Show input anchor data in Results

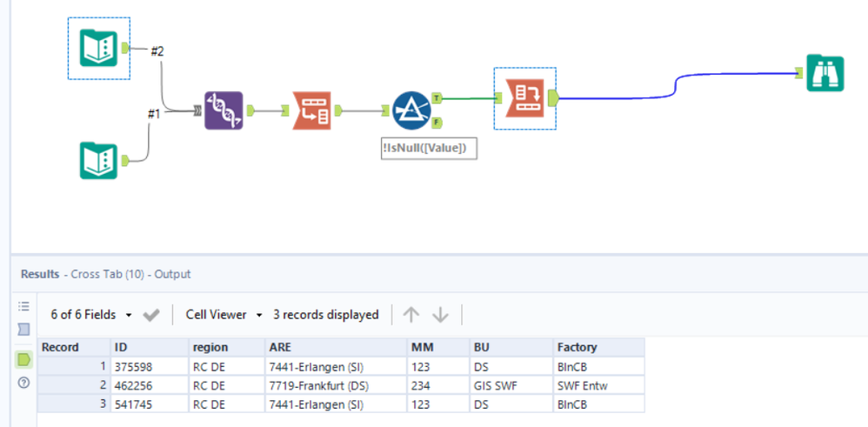tap(23, 330)
